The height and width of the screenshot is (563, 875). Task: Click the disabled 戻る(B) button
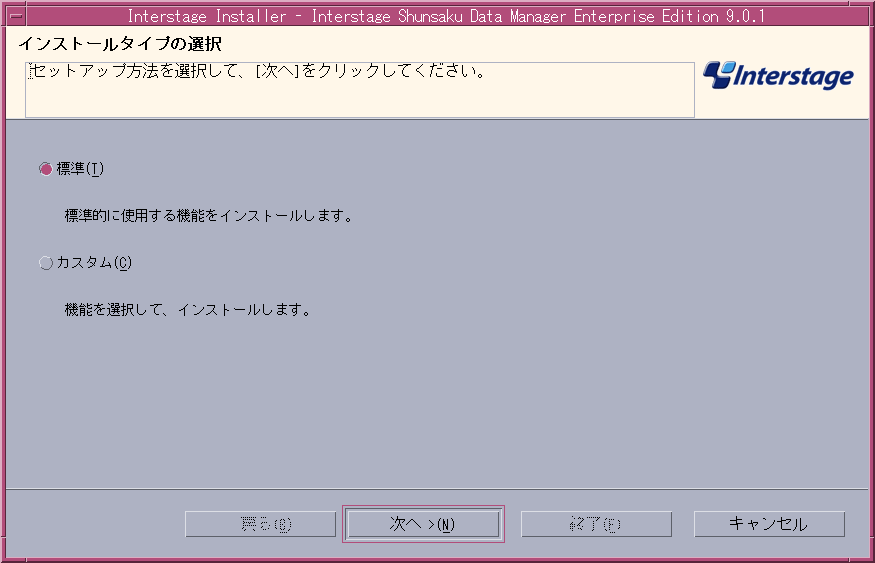pyautogui.click(x=260, y=524)
